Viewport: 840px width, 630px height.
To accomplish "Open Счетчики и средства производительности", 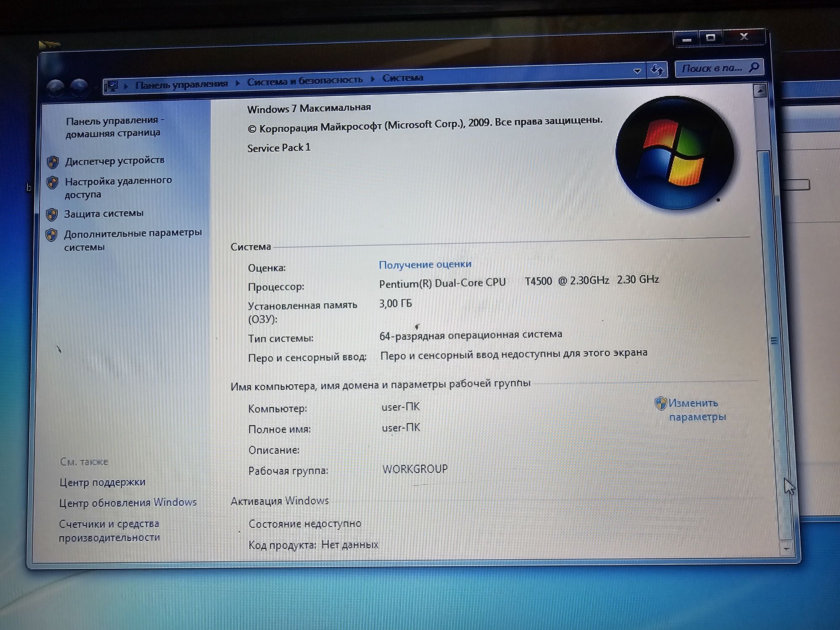I will tap(109, 530).
